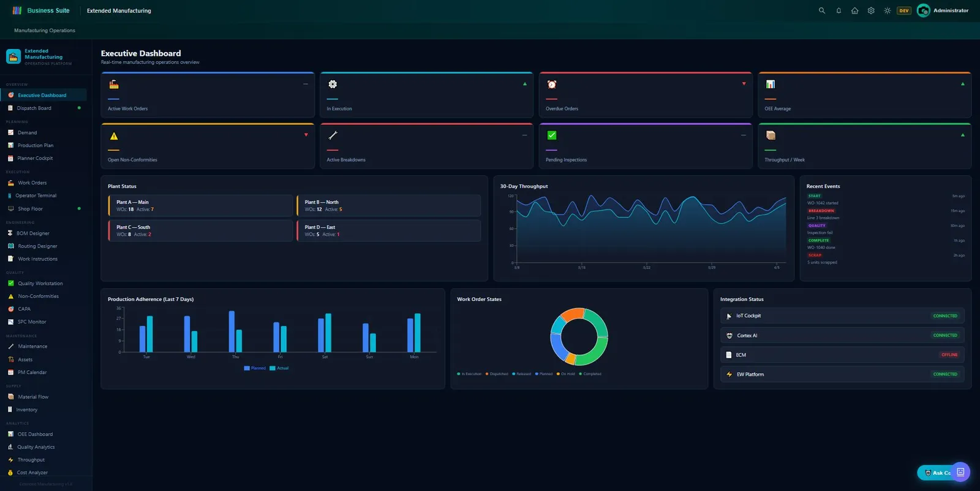Click the Maintenance wrench icon in sidebar

pyautogui.click(x=10, y=346)
